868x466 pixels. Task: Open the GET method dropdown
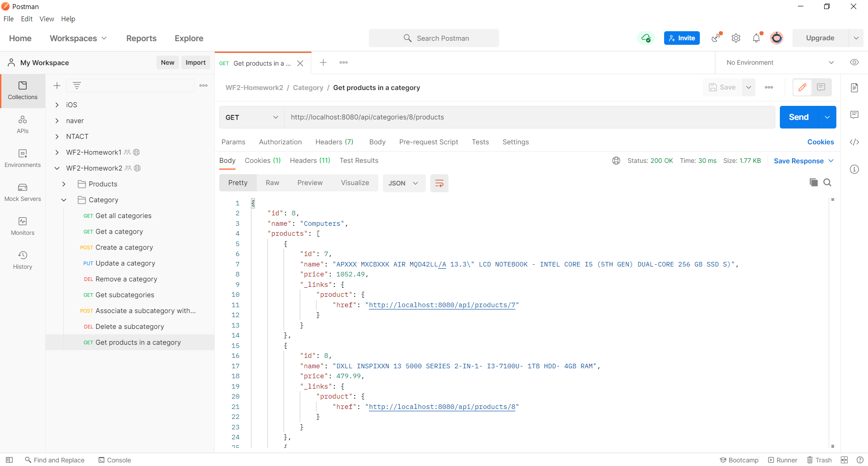pyautogui.click(x=252, y=117)
